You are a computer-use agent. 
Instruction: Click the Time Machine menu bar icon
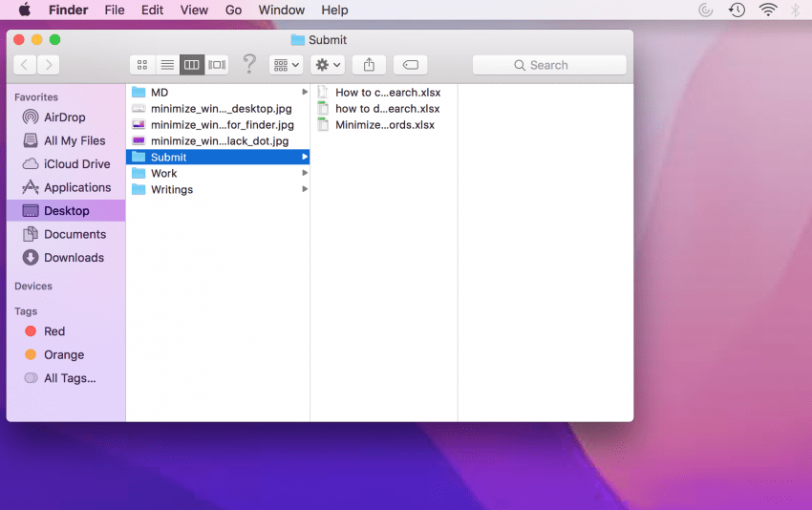pos(737,10)
